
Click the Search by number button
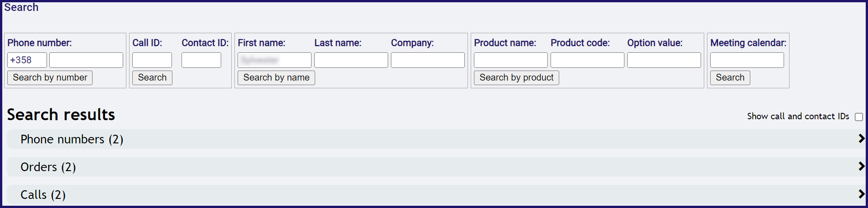(x=50, y=78)
